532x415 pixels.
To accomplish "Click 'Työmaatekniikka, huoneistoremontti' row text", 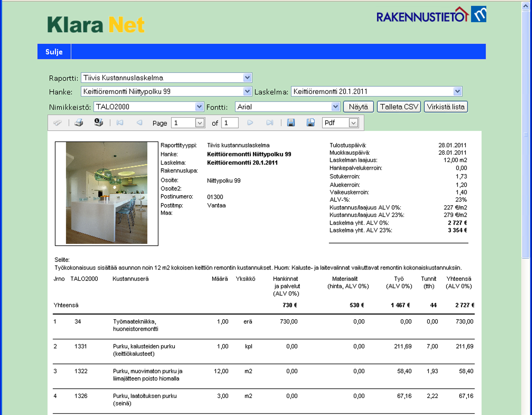I will (135, 325).
